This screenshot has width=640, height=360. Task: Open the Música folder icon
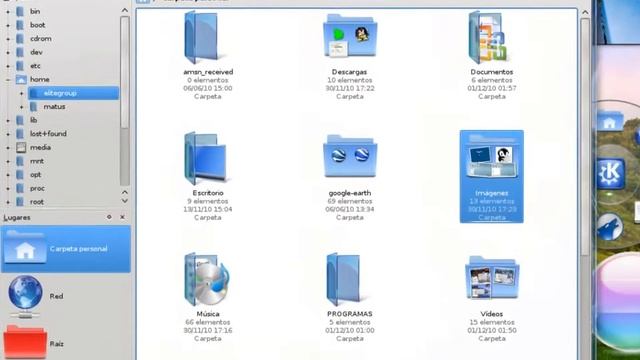click(x=207, y=279)
